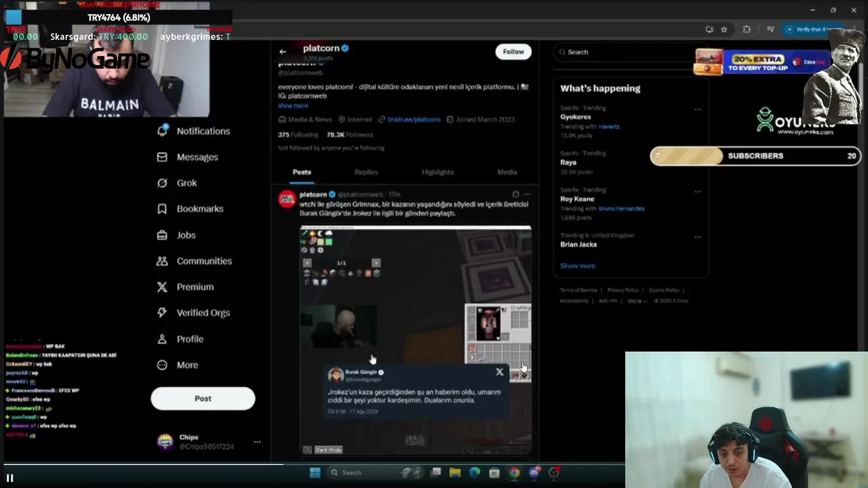Click the 20% EXTRA top-up banner

tap(763, 62)
